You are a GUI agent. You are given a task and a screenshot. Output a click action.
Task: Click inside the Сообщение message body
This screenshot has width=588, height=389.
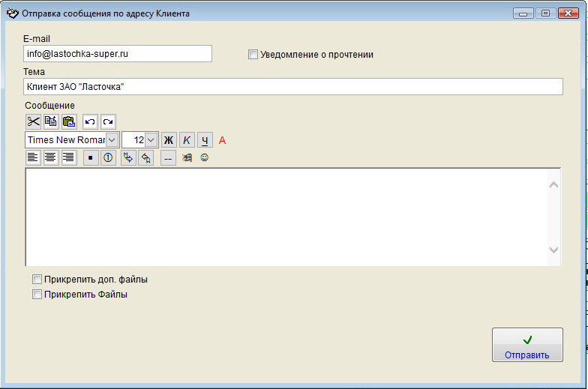pos(286,217)
